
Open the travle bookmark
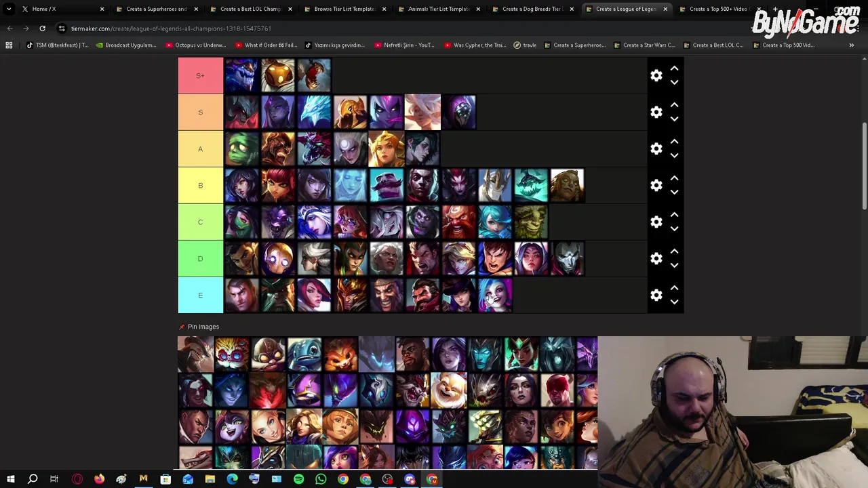click(x=525, y=45)
